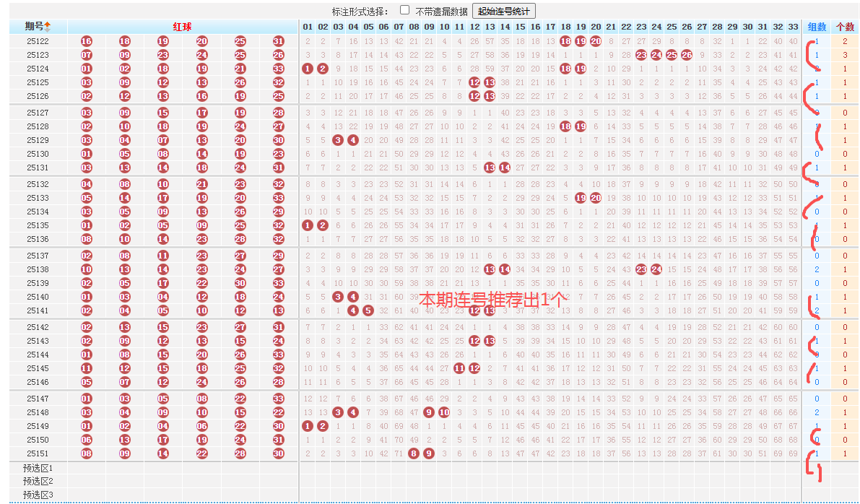Click red ball 33 in period 25133
This screenshot has width=860, height=504.
pyautogui.click(x=279, y=198)
